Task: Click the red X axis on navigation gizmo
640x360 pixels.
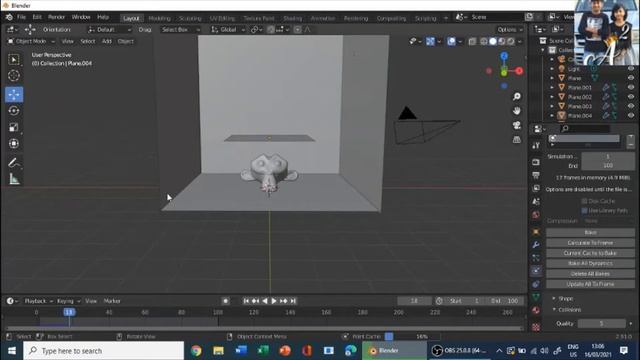Action: click(519, 71)
